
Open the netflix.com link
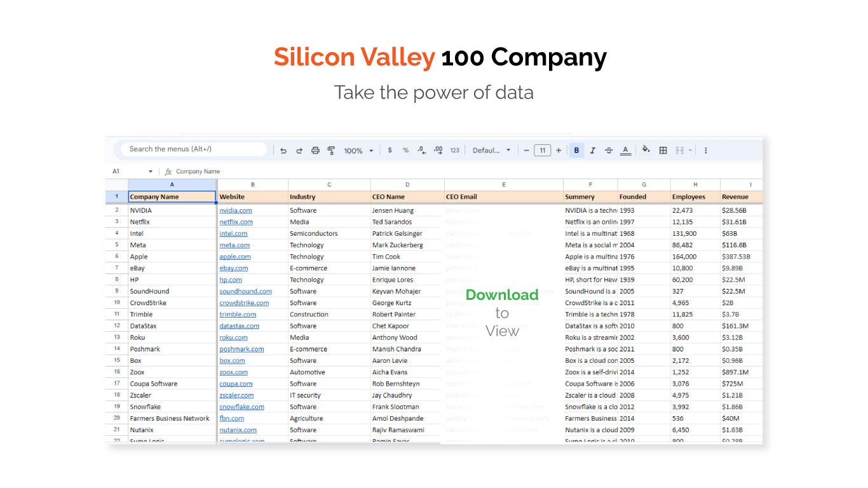236,222
